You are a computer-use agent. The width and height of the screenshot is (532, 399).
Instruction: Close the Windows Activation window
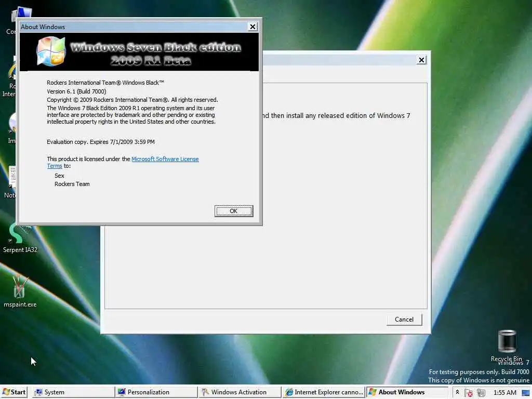tap(421, 60)
